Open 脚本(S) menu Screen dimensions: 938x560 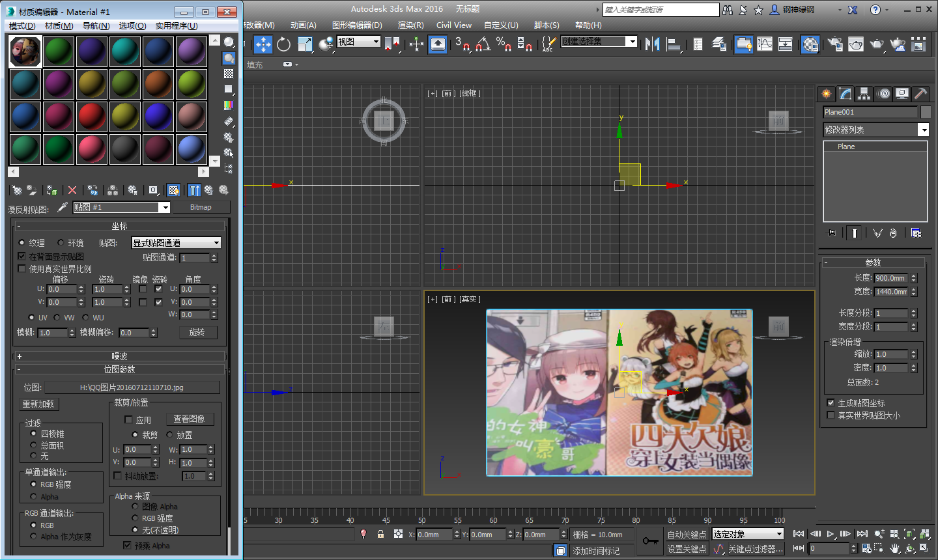(546, 25)
